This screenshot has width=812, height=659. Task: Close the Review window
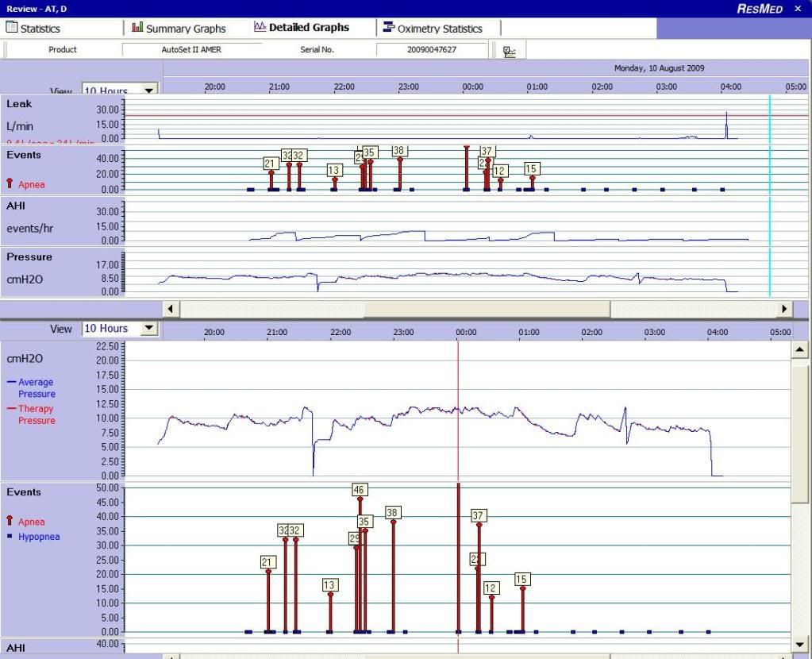click(798, 8)
